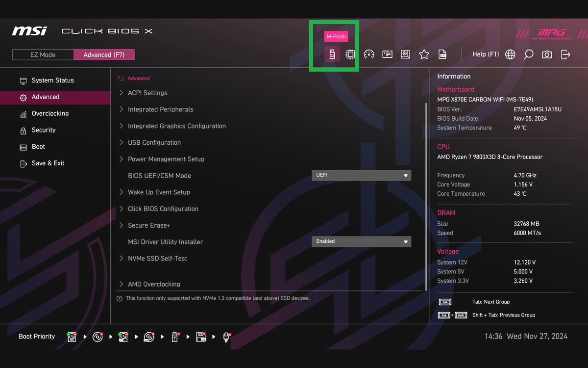Open the board explorer icon with gear
Viewport: 588px width, 368px height.
(x=405, y=54)
